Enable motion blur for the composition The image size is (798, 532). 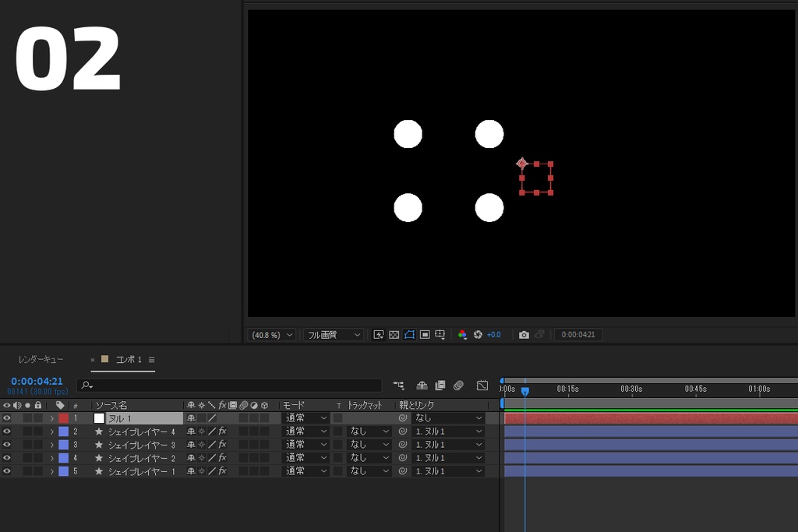coord(459,386)
